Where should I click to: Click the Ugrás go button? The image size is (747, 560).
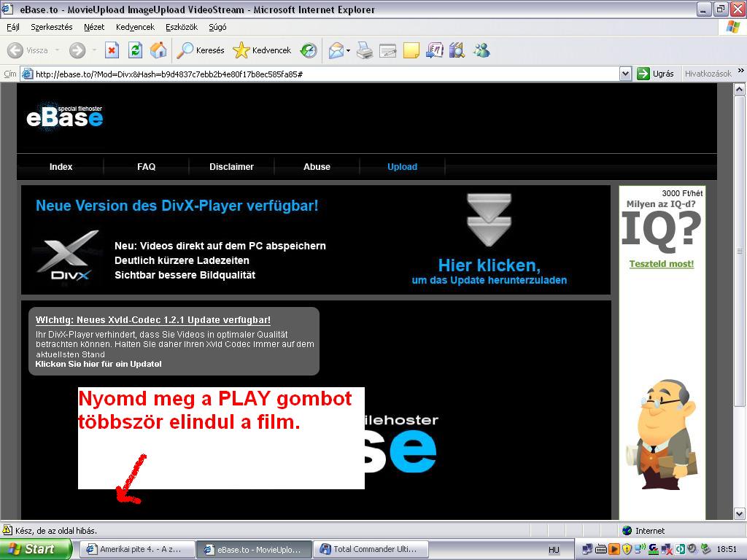[656, 74]
